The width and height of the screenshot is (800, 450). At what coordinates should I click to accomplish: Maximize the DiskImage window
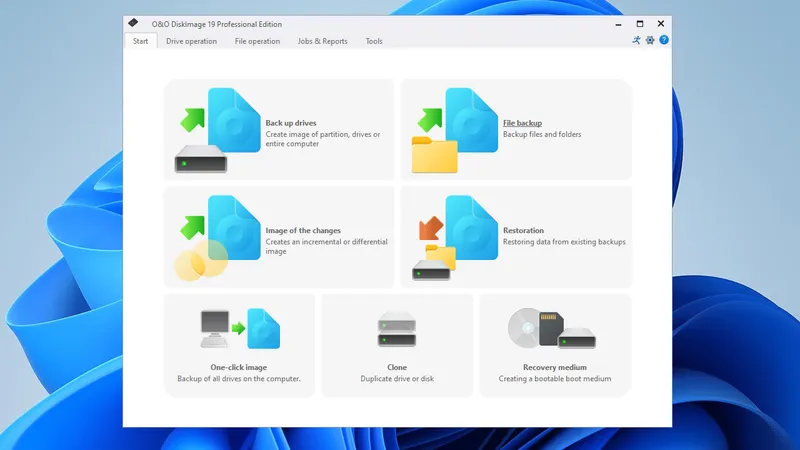(x=639, y=23)
